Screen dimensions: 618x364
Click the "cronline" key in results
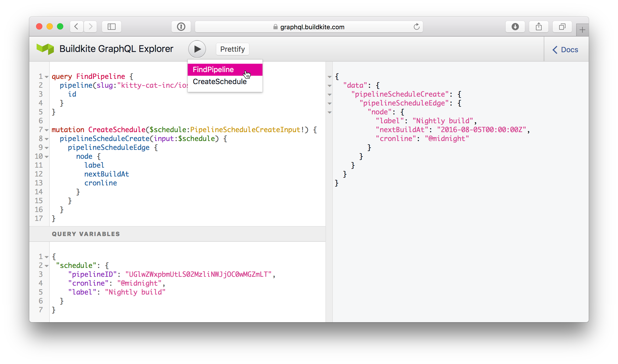click(396, 138)
